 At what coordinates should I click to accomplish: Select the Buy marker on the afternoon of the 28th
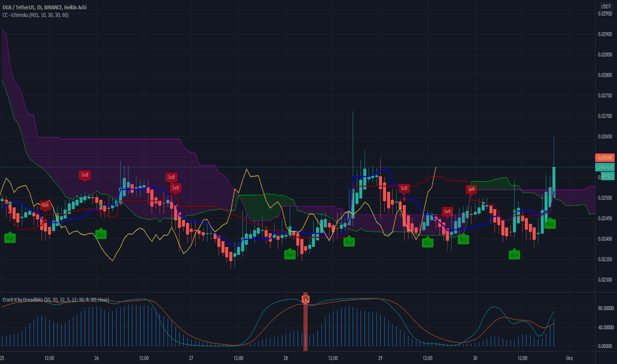click(x=349, y=242)
